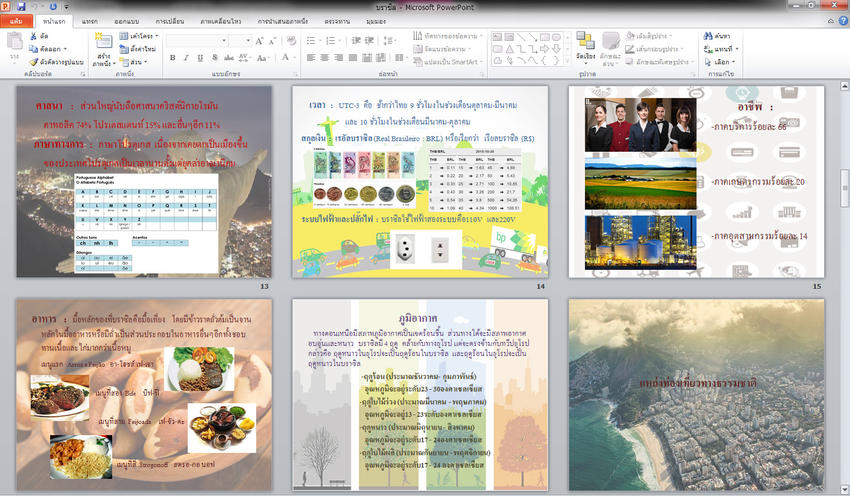
Task: Open the Layout (เค้าโครง) dropdown
Action: pyautogui.click(x=139, y=36)
